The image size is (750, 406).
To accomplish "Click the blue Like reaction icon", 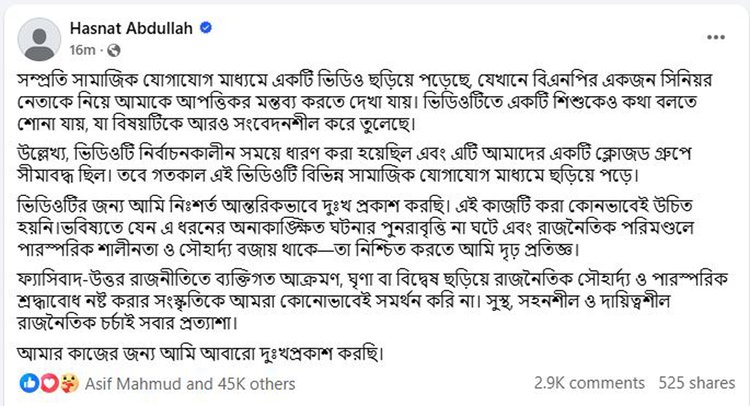I will [26, 382].
